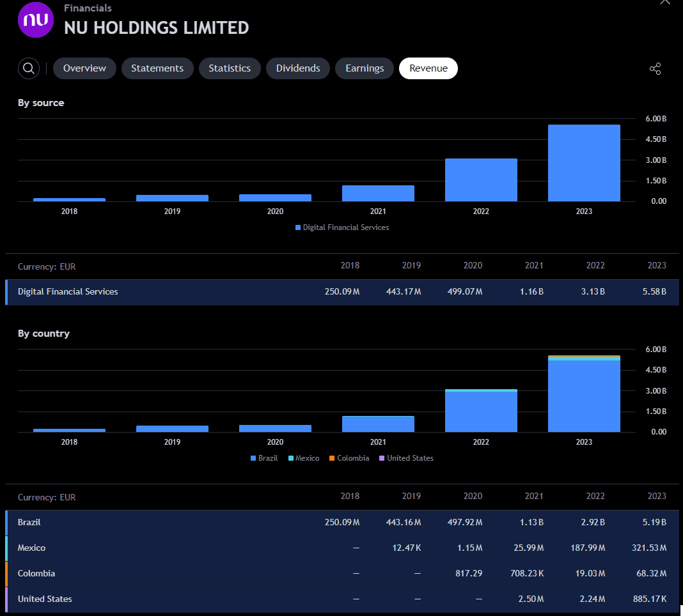Toggle Digital Financial Services legend item
Image resolution: width=683 pixels, height=616 pixels.
point(342,227)
